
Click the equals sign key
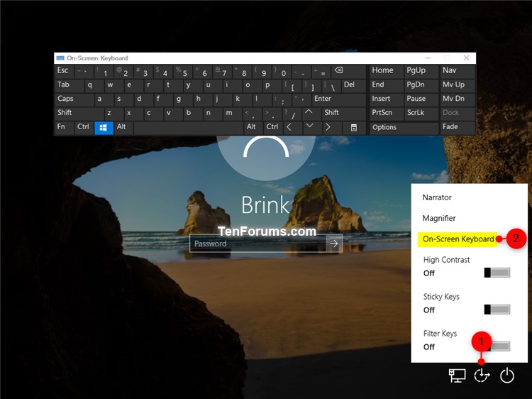click(321, 72)
